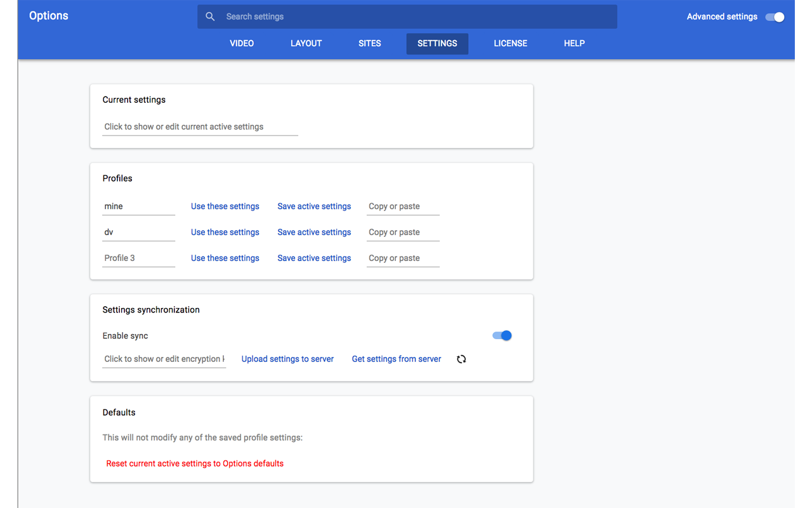The image size is (812, 508).
Task: Click Use these settings for mine profile
Action: point(225,206)
